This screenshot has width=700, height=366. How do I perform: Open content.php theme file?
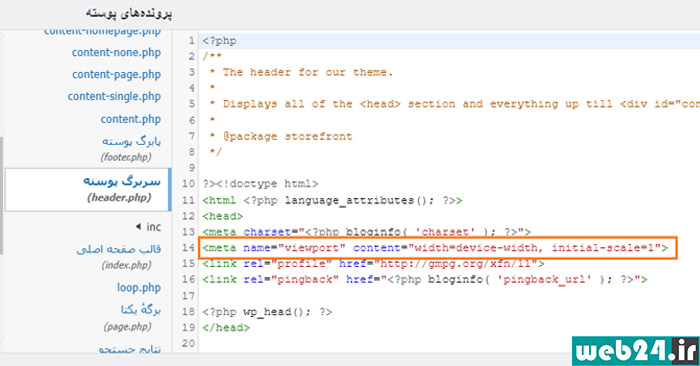coord(130,119)
